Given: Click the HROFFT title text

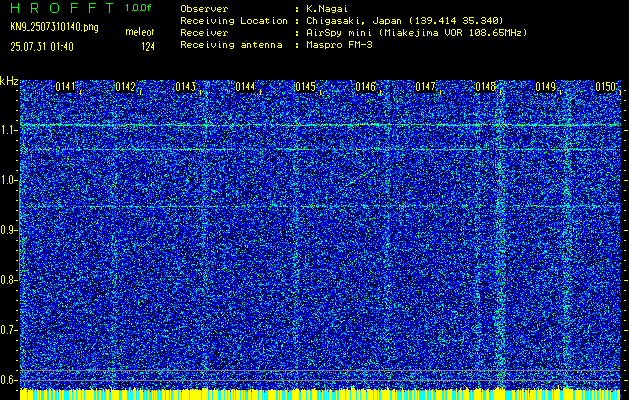Looking at the screenshot, I should click(62, 8).
